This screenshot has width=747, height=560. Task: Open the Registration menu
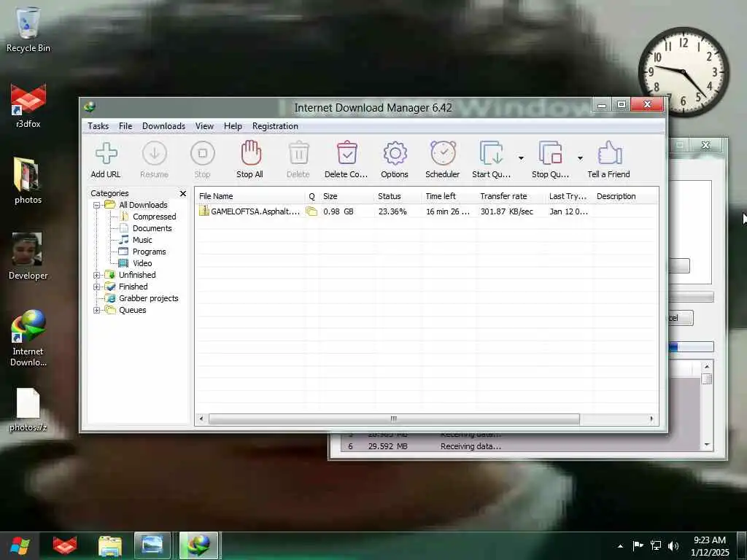tap(275, 126)
